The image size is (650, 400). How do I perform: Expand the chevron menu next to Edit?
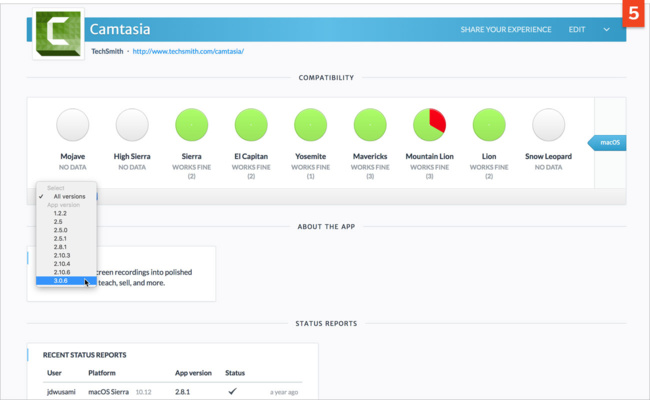coord(606,30)
